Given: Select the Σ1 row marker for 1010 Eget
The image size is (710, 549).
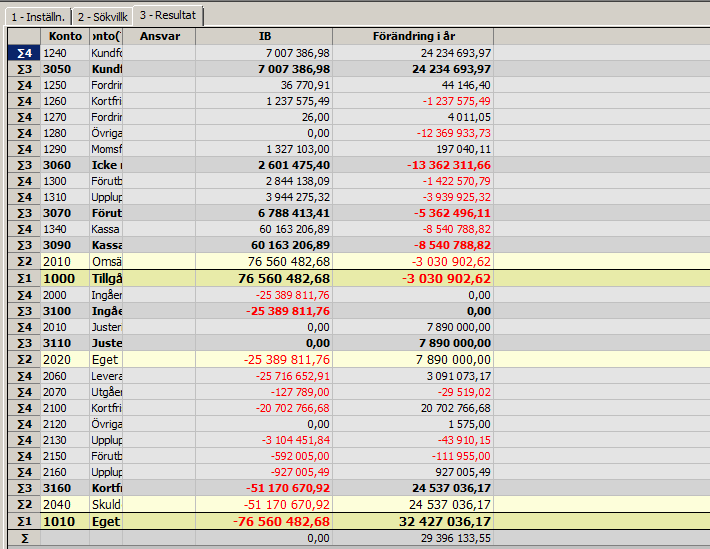Looking at the screenshot, I should pyautogui.click(x=24, y=521).
